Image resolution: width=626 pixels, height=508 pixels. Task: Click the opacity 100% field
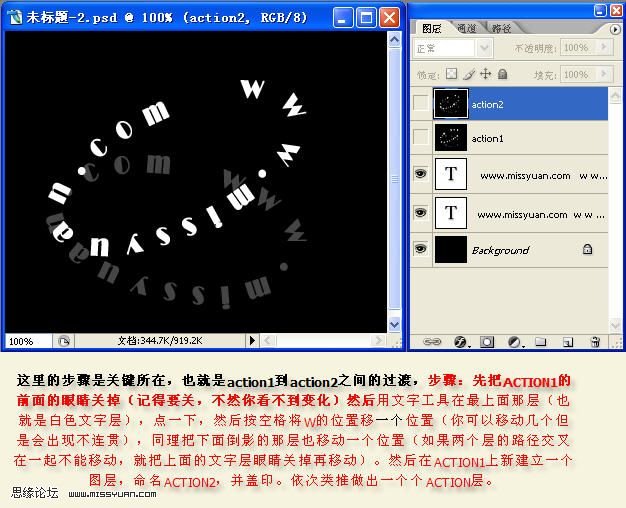pyautogui.click(x=578, y=48)
